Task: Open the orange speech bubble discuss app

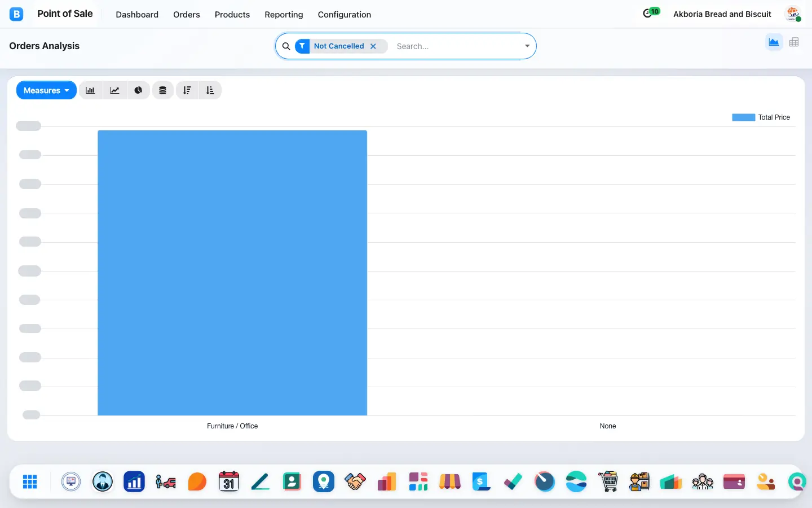Action: pos(197,481)
